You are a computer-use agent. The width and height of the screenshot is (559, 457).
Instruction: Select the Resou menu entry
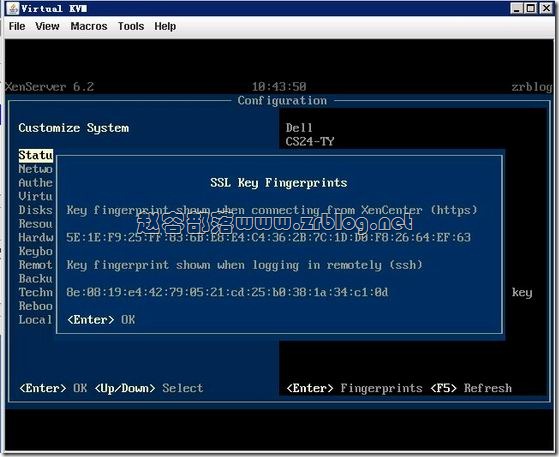point(36,224)
